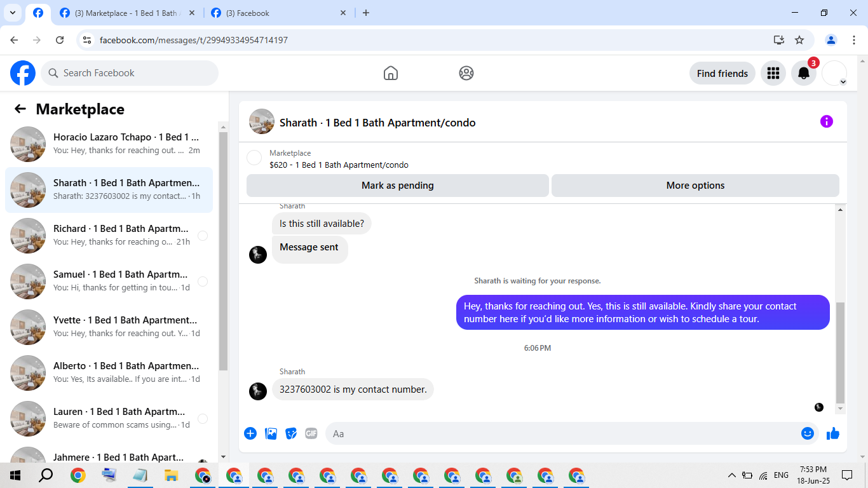The image size is (868, 488).
Task: Click the ENG language indicator
Action: point(781,475)
